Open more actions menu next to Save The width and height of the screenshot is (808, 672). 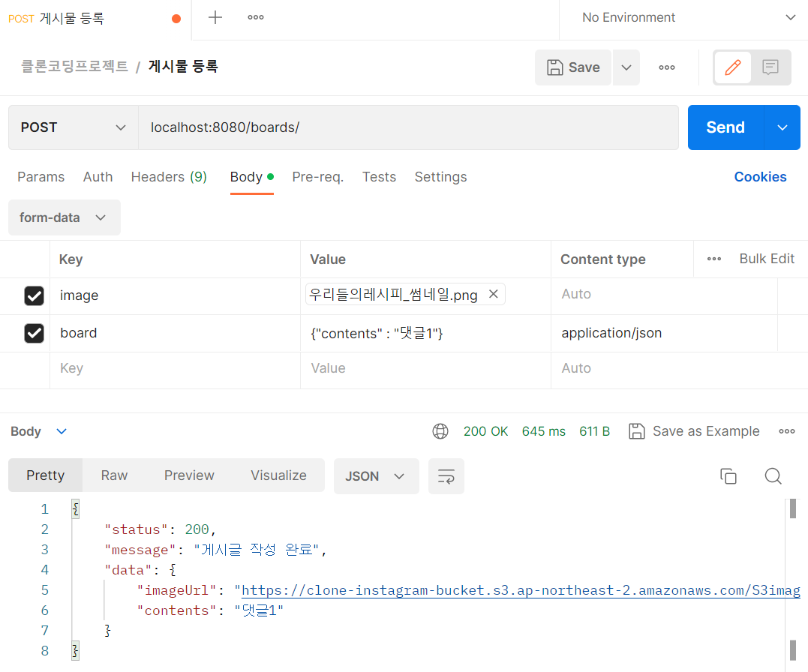tap(667, 67)
